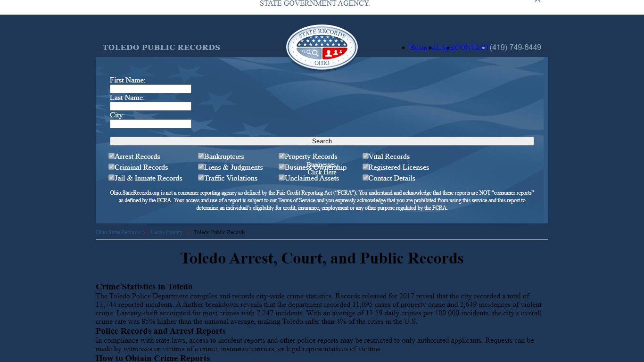
Task: Toggle the Liens & Judgments checkbox
Action: pyautogui.click(x=201, y=166)
